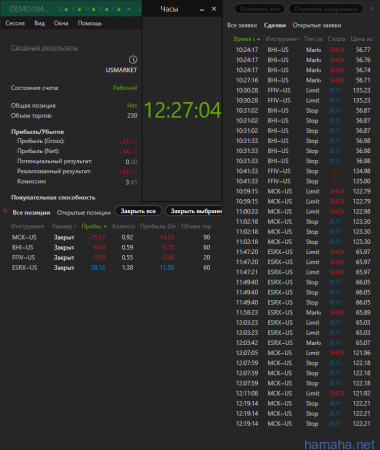This screenshot has width=380, height=450.
Task: Click the Рабочий account status value
Action: [125, 88]
